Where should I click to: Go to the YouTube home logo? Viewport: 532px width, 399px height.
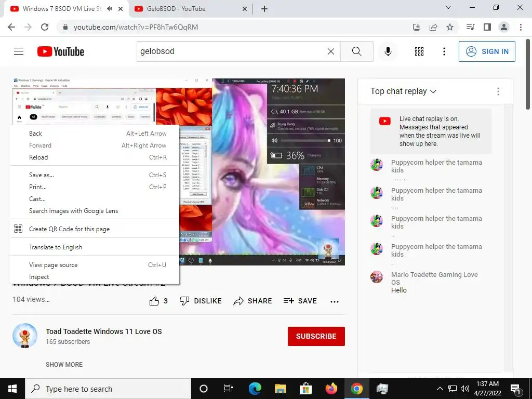61,51
